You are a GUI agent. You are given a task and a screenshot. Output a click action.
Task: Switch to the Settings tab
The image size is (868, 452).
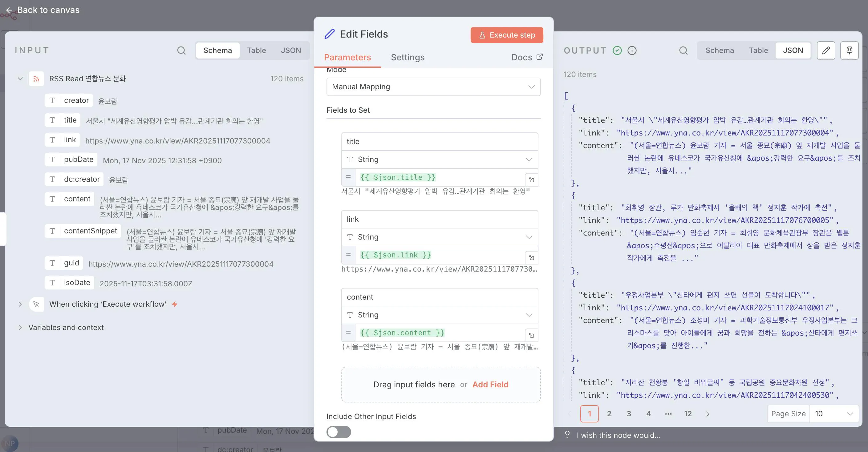pos(408,57)
